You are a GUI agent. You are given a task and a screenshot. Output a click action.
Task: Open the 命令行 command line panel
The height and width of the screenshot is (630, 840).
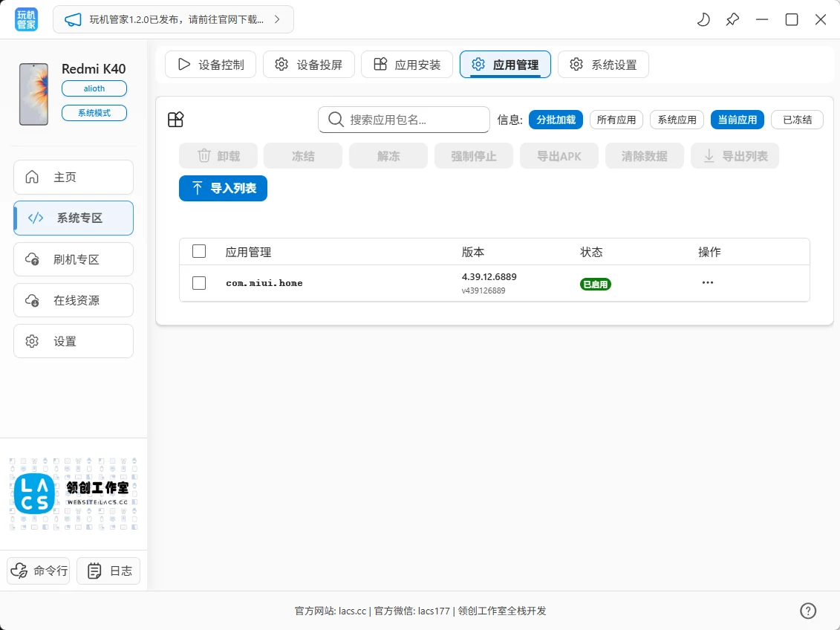(x=39, y=571)
